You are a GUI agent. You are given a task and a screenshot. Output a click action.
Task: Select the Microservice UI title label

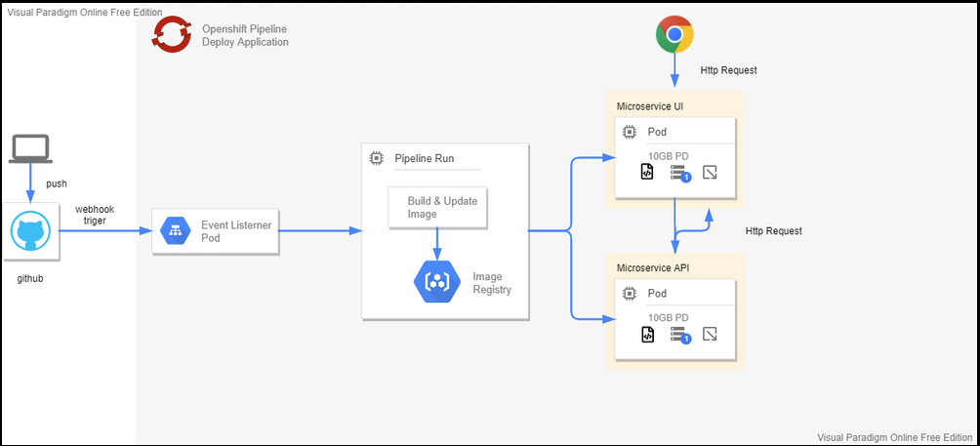click(x=650, y=105)
